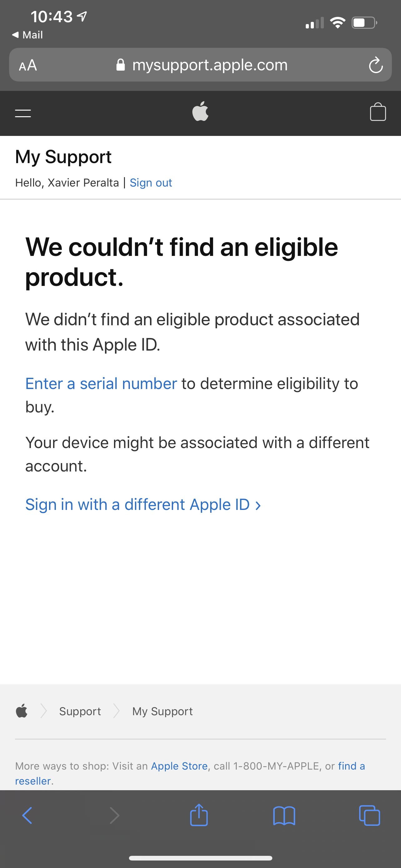This screenshot has width=401, height=868.
Task: Open the hamburger navigation menu
Action: point(23,113)
